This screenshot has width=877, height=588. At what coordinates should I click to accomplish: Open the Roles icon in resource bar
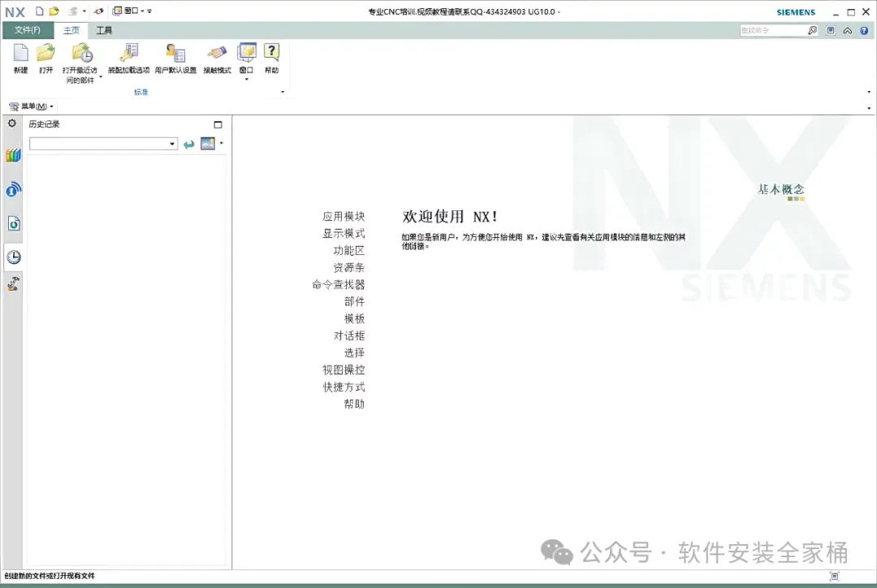(14, 284)
